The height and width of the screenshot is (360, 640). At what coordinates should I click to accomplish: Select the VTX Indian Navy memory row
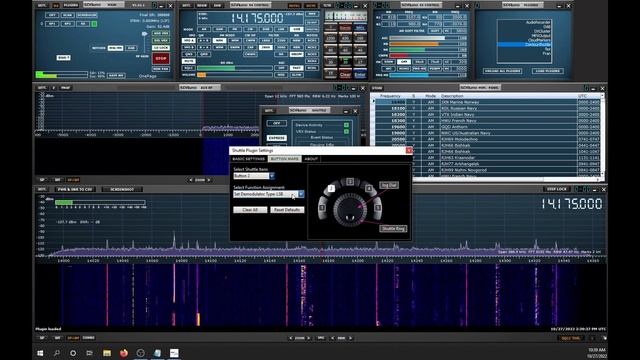tap(487, 114)
